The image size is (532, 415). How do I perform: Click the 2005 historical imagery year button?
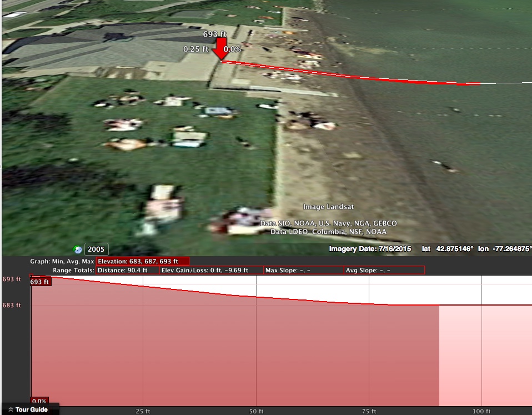pos(96,249)
